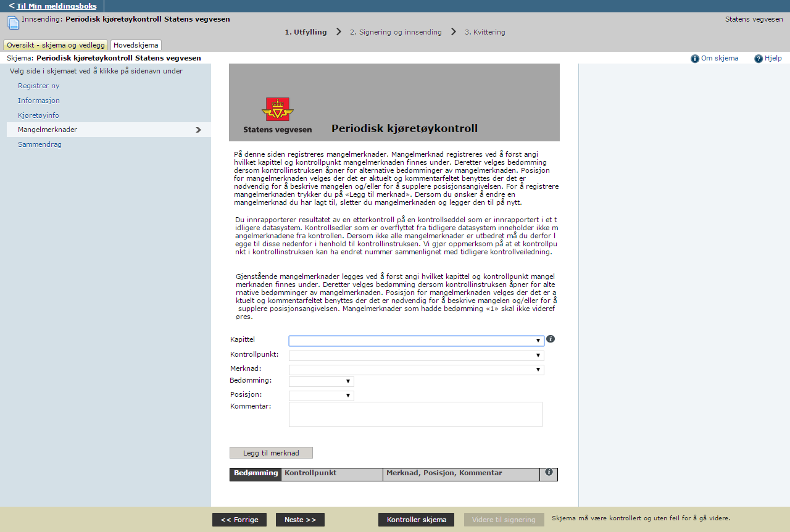
Task: Click Videre til signering button
Action: pyautogui.click(x=504, y=520)
